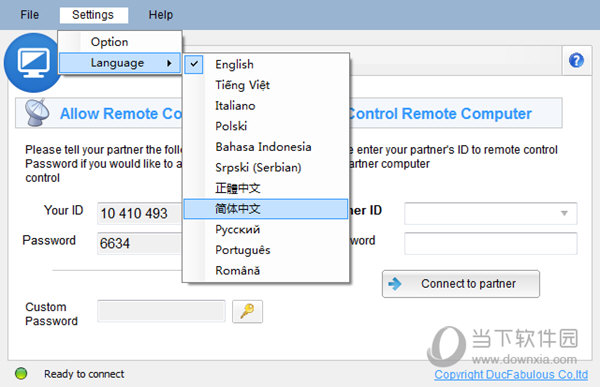
Task: Select Русский language
Action: [266, 229]
